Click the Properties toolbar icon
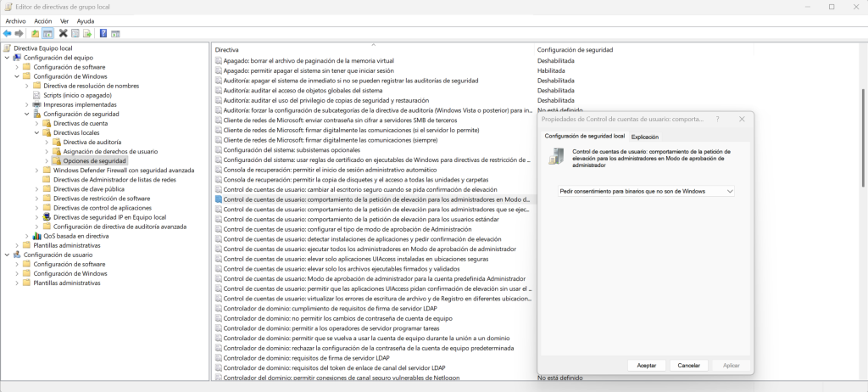Viewport: 868px width, 392px height. pos(75,34)
